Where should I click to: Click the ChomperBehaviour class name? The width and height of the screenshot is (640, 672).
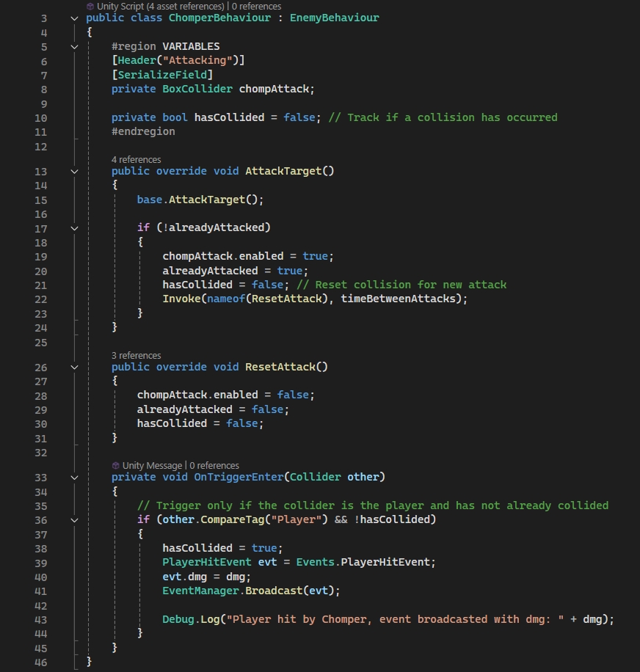pos(219,18)
